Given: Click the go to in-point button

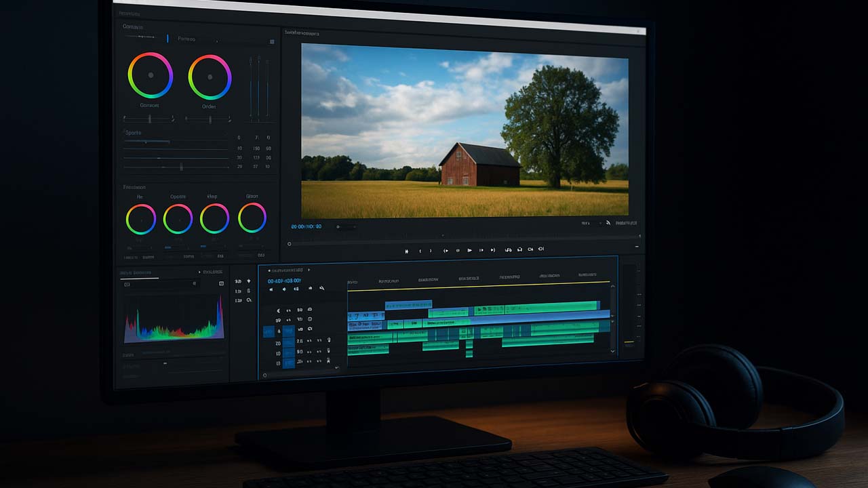Looking at the screenshot, I should (x=446, y=250).
